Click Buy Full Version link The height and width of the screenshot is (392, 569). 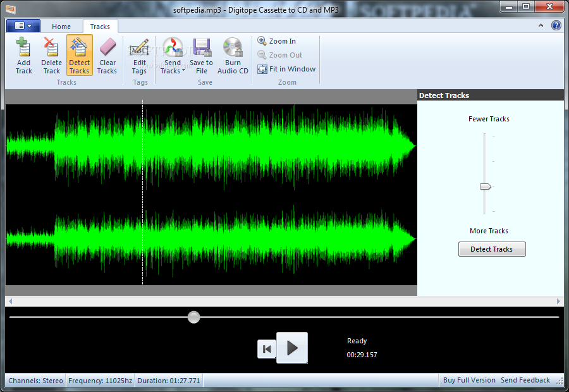[469, 380]
